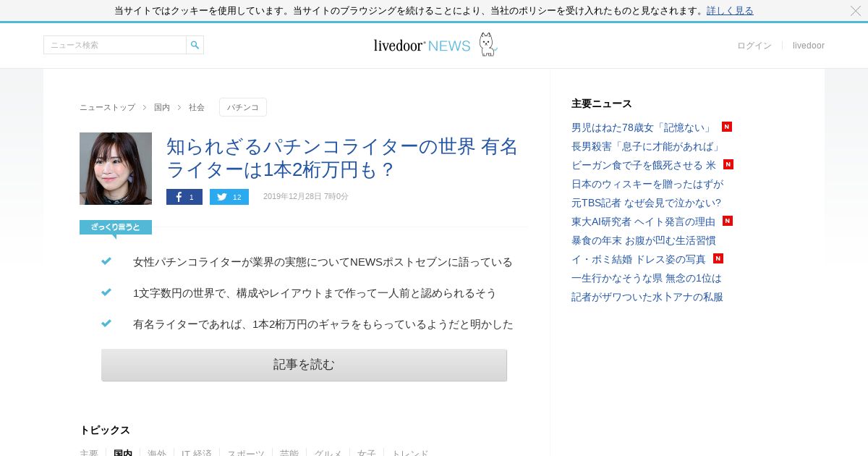Select the トレンド topics tab
The image size is (868, 456).
click(410, 452)
